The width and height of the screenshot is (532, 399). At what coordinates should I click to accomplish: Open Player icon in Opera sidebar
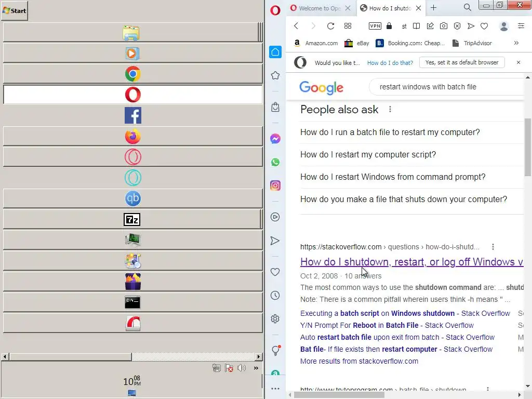tap(275, 217)
